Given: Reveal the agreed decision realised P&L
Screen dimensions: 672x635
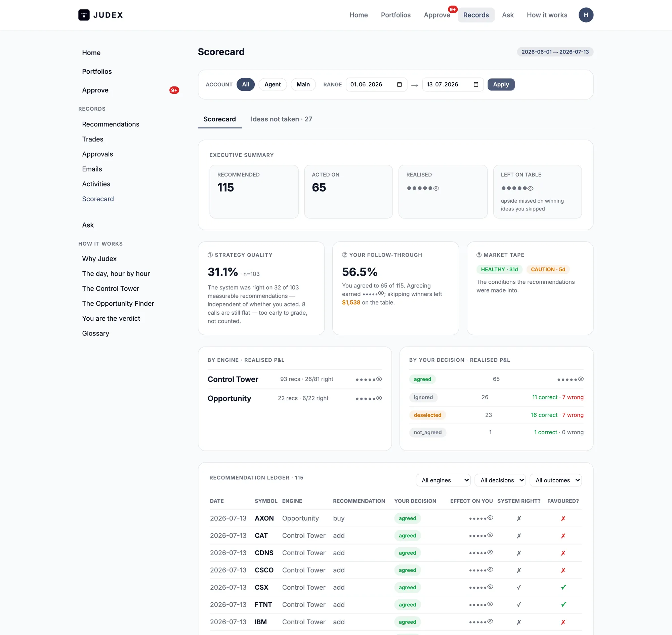Looking at the screenshot, I should (x=581, y=379).
